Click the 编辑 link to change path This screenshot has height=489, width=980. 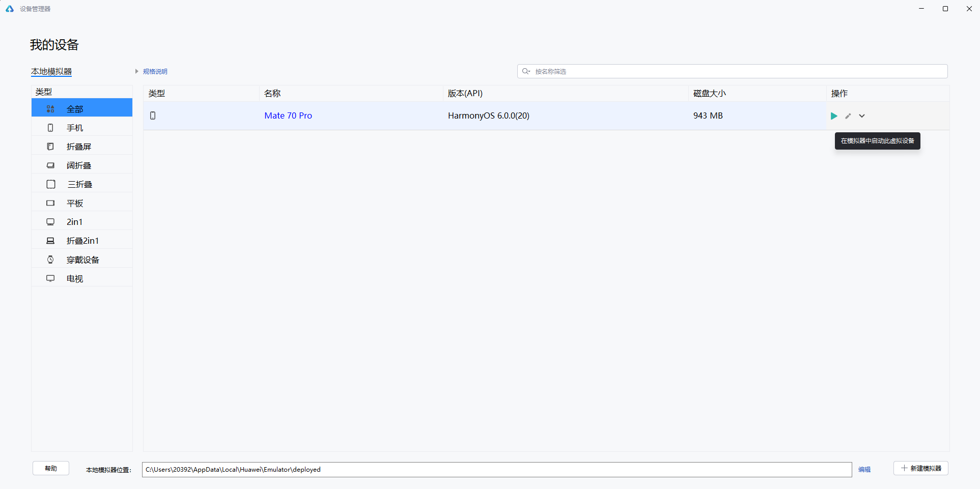(864, 470)
